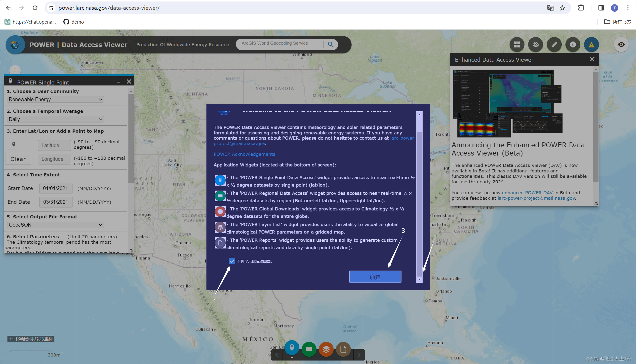The image size is (636, 364).
Task: Open the browser side panel icon
Action: [x=601, y=8]
